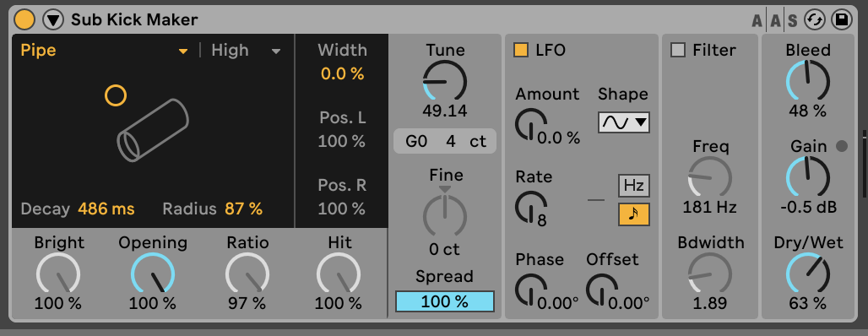Click the gray indicator dot beside Gain
Screen dimensions: 868x336
pos(842,146)
